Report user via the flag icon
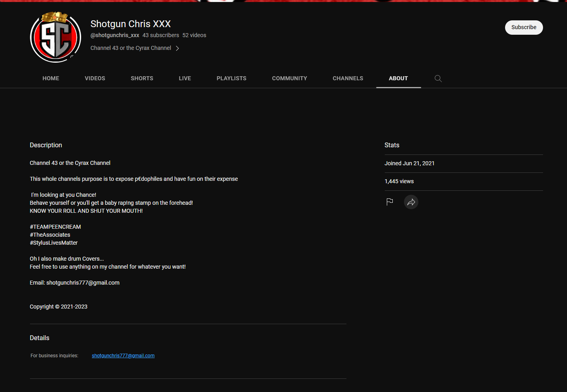The height and width of the screenshot is (392, 567). [390, 202]
